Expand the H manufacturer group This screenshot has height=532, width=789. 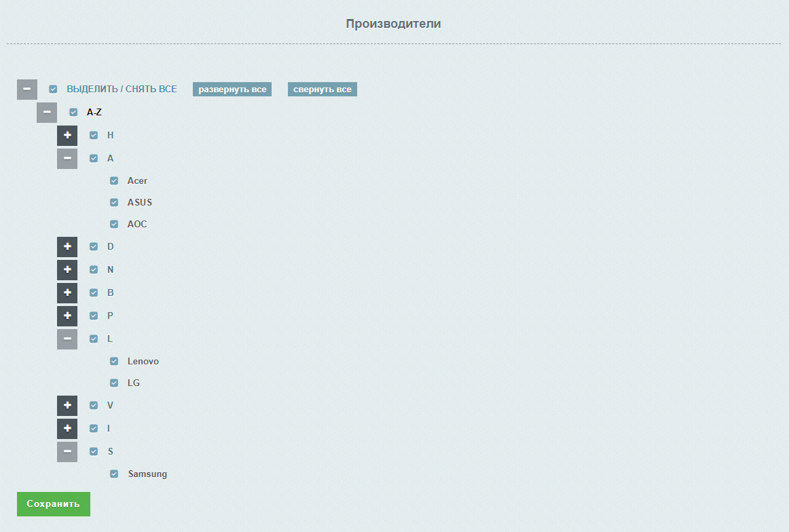67,136
